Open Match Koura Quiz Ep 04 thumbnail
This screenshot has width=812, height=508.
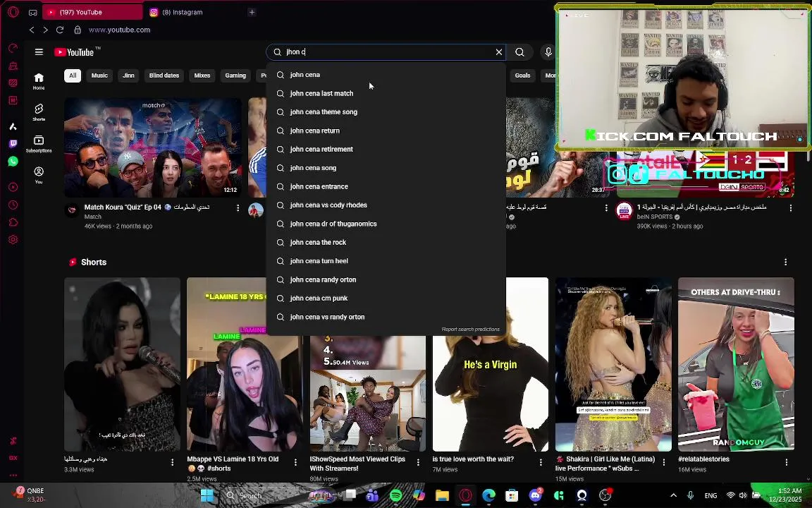(153, 147)
